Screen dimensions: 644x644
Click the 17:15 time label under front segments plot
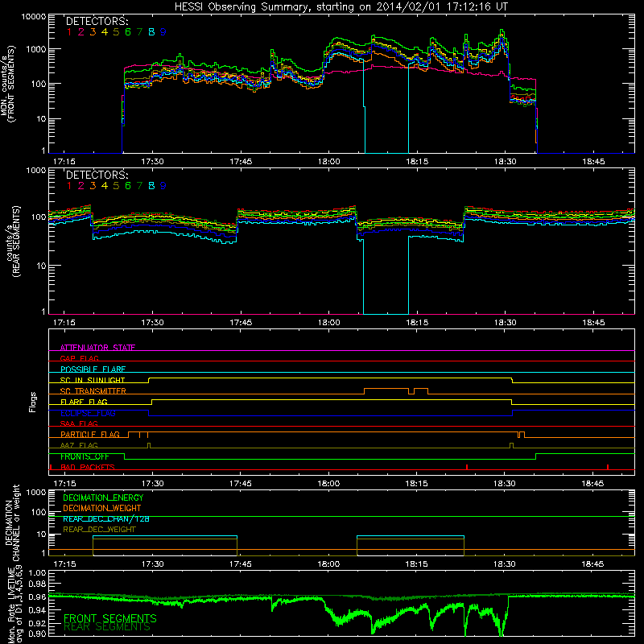click(64, 162)
